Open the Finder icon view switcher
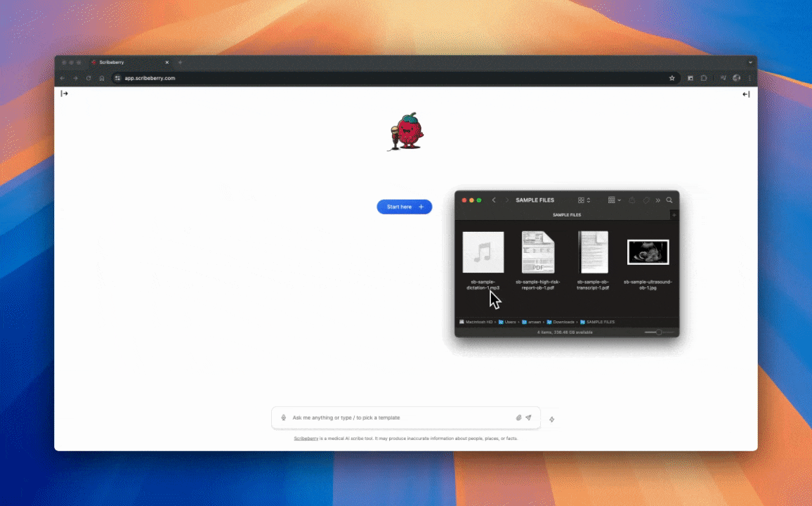 click(x=584, y=200)
